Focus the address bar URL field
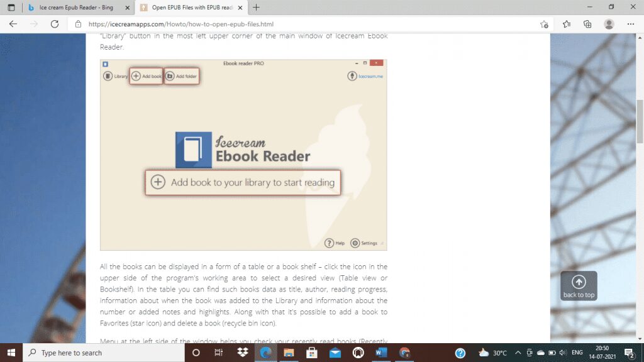 (306, 25)
